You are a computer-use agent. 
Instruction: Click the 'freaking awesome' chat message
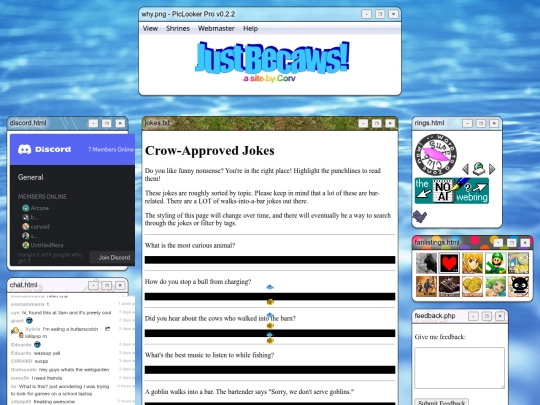coord(54,402)
